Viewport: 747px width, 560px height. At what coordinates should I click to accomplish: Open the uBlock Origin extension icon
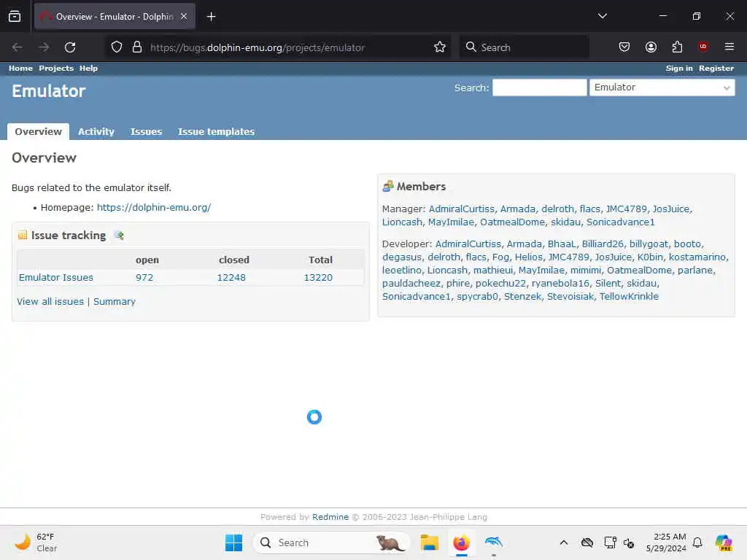click(703, 46)
